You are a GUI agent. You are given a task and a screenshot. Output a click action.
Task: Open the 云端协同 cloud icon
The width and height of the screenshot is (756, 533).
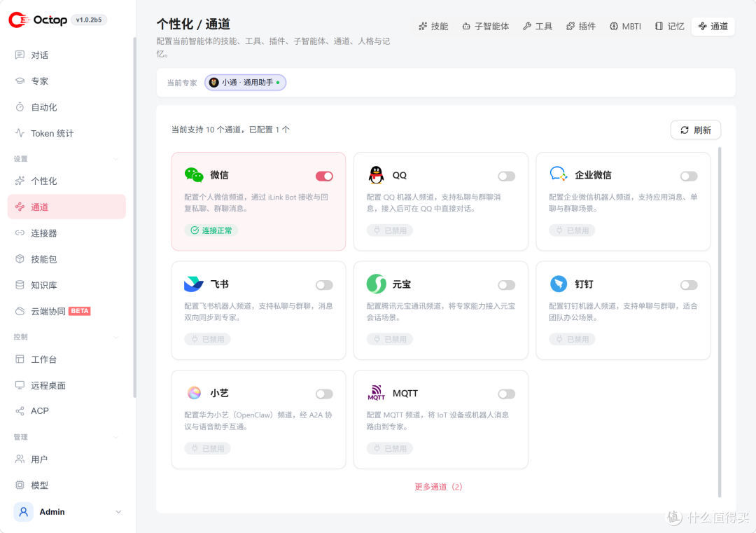[x=20, y=311]
